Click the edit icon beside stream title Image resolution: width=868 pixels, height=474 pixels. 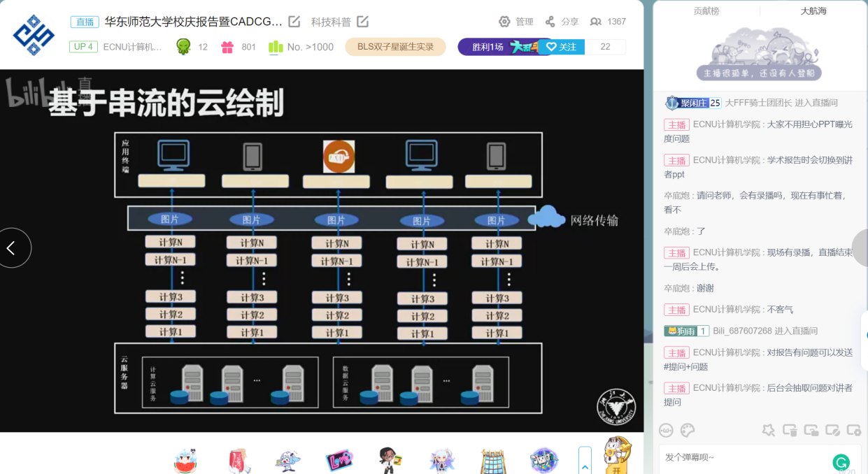click(294, 22)
